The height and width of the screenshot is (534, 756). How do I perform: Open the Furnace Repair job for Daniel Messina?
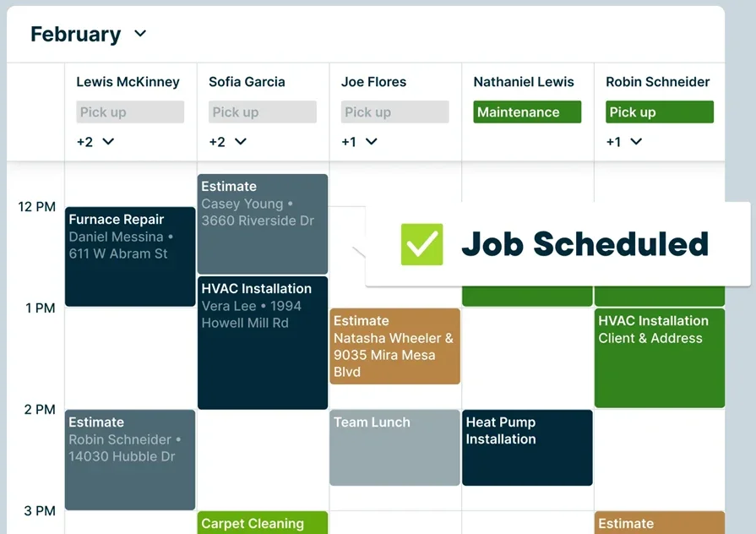coord(129,253)
